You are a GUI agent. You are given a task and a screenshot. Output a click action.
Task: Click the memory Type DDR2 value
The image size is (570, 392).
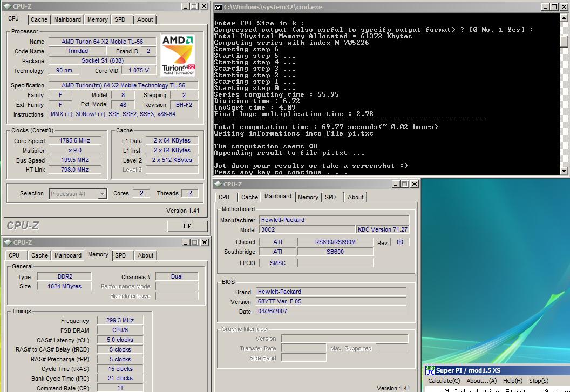[64, 277]
